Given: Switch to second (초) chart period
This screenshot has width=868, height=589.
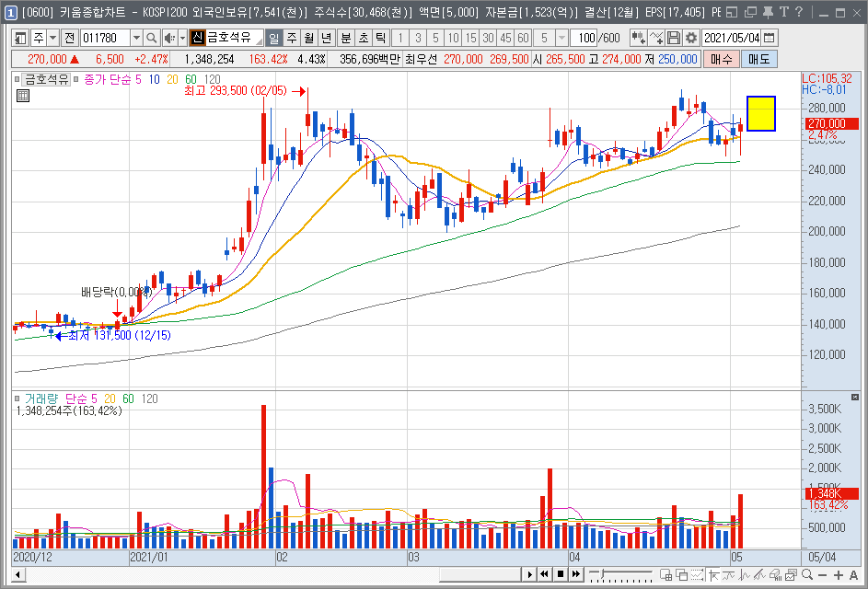Looking at the screenshot, I should click(x=364, y=39).
